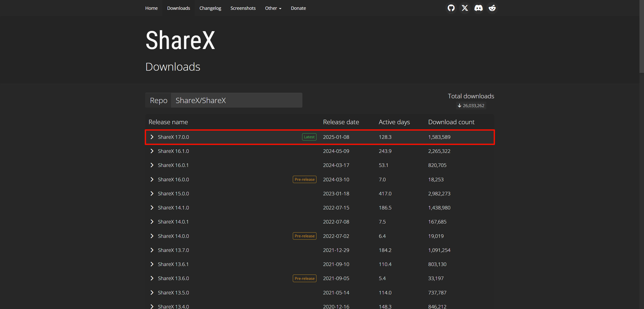Click the Latest badge on ShareX 17.0.0
The height and width of the screenshot is (309, 644).
[309, 137]
